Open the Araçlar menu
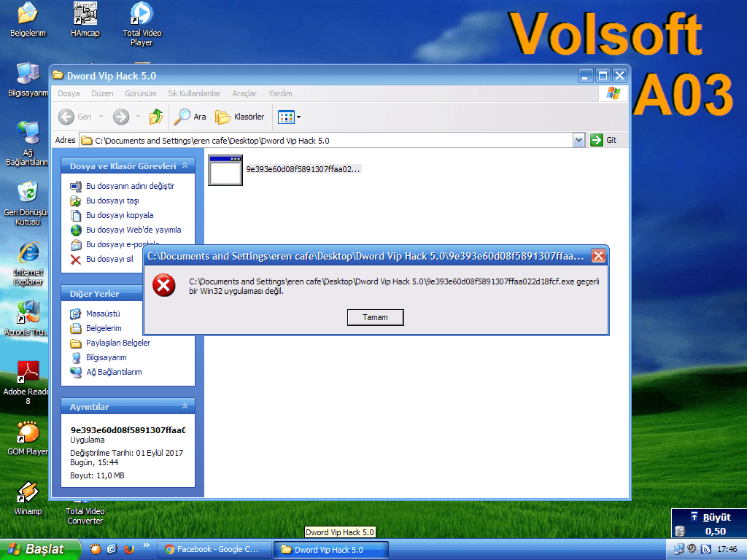Image resolution: width=747 pixels, height=560 pixels. pyautogui.click(x=244, y=93)
